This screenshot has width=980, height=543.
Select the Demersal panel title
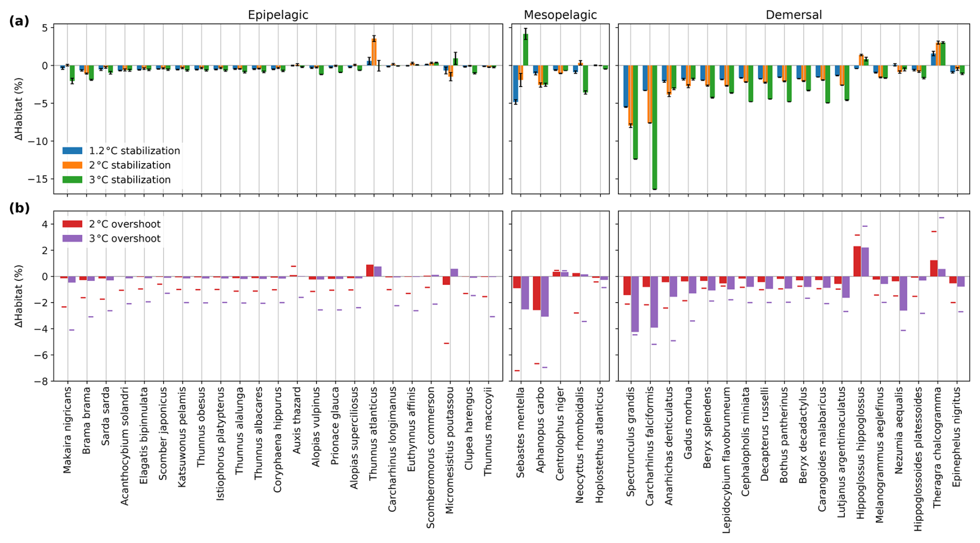pyautogui.click(x=794, y=15)
